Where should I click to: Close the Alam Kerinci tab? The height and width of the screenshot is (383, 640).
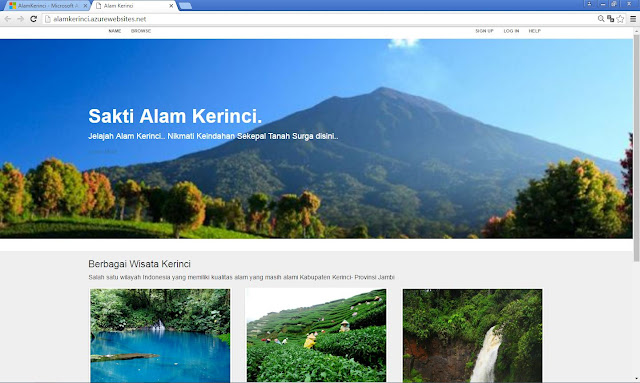(x=171, y=6)
